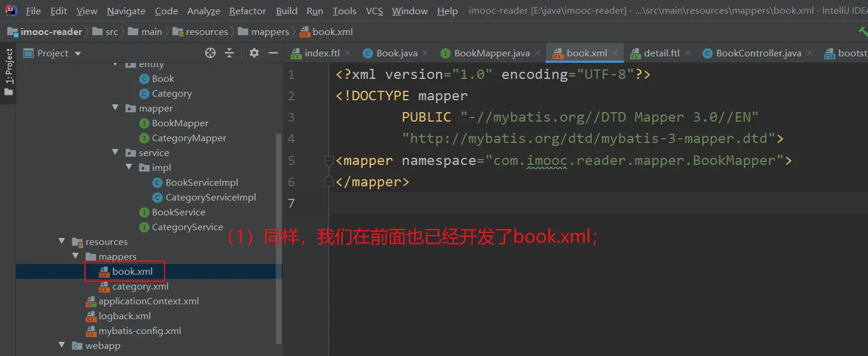Switch to the BookController.java tab
Viewport: 868px width, 356px height.
(758, 53)
